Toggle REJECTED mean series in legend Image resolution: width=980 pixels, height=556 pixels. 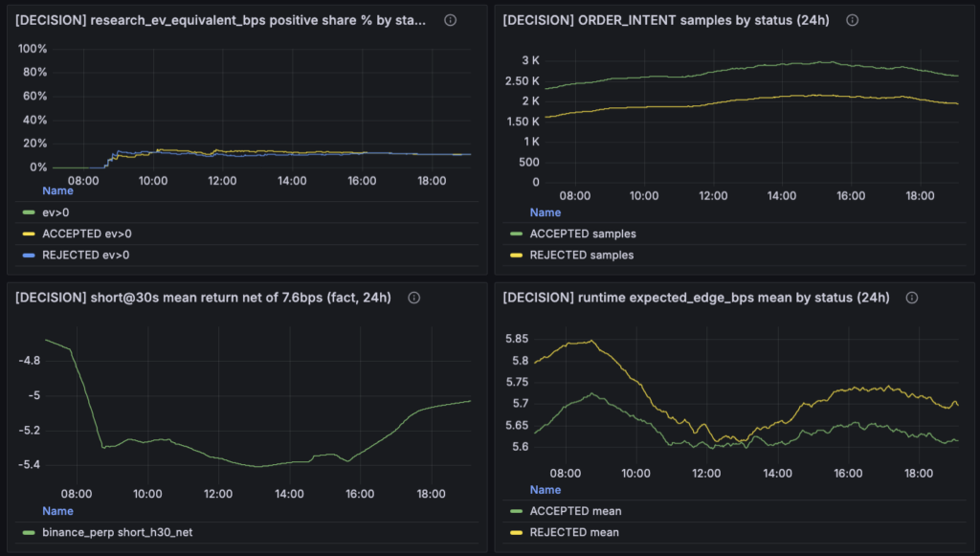[574, 532]
